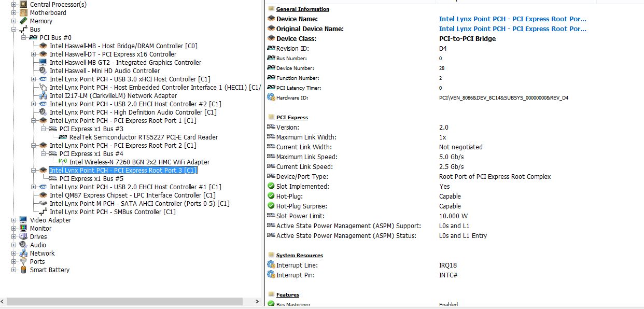
Task: Click the Bus category icon
Action: coord(23,29)
